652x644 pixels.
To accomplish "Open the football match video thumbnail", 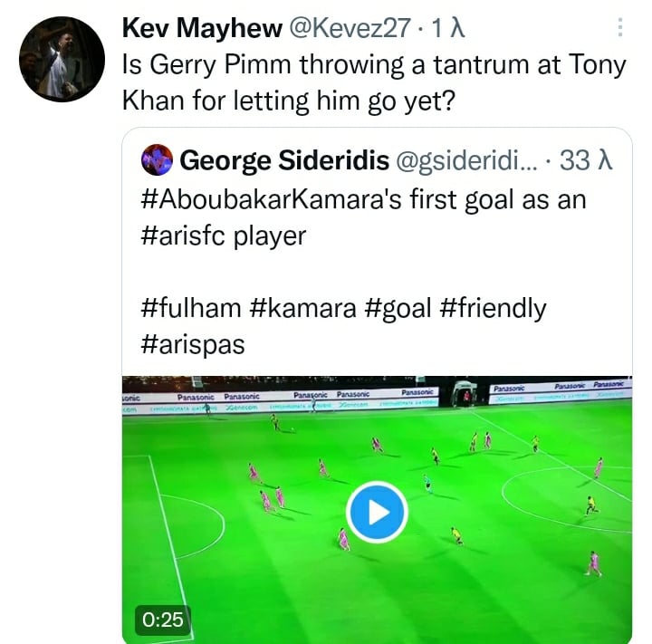I will [377, 512].
